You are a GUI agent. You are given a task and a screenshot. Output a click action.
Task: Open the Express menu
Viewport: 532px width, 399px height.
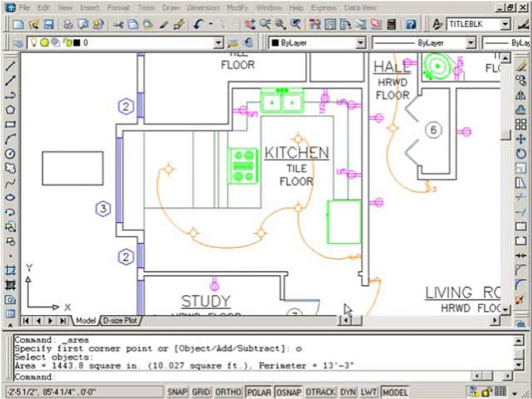[324, 7]
